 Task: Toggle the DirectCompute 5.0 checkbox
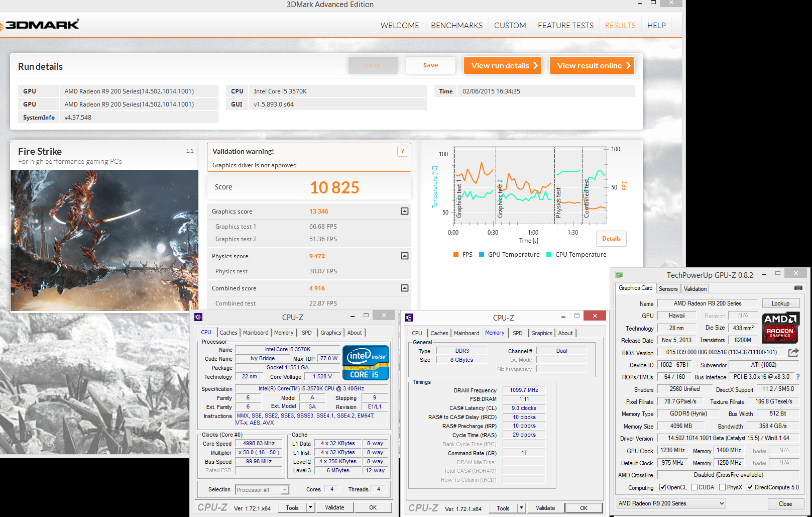[750, 487]
